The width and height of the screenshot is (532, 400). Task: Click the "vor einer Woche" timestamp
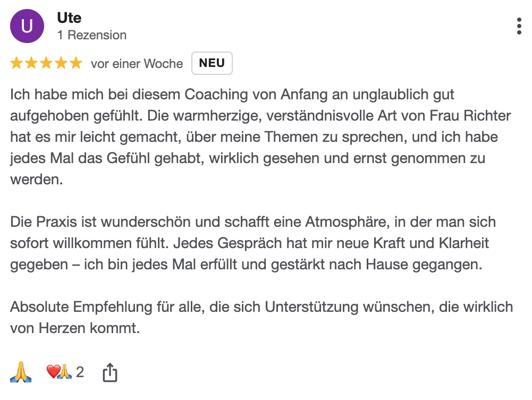137,64
